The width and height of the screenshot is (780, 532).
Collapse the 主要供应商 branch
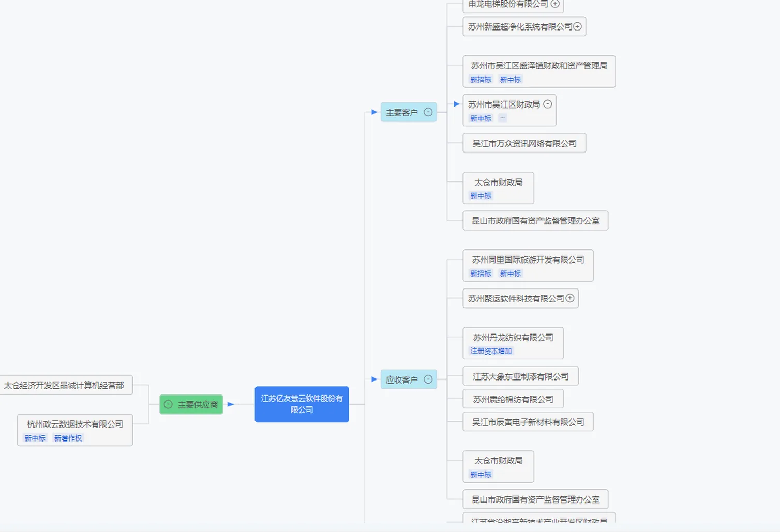click(168, 405)
